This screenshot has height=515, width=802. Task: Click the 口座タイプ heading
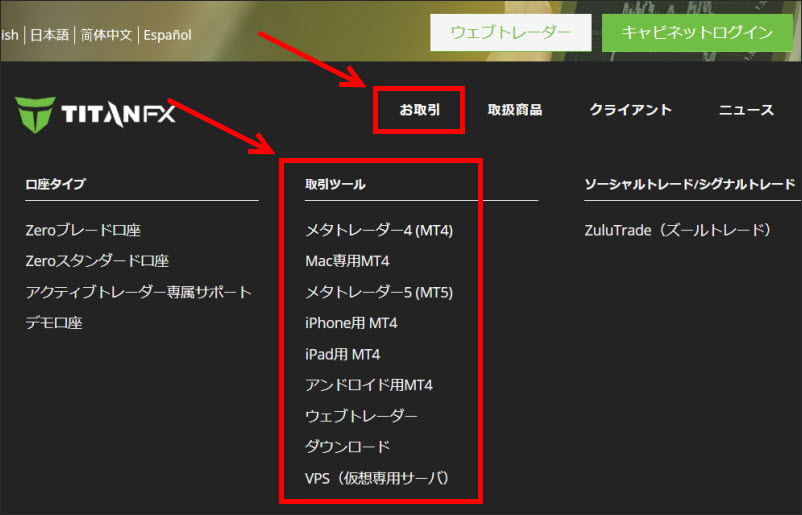[55, 184]
